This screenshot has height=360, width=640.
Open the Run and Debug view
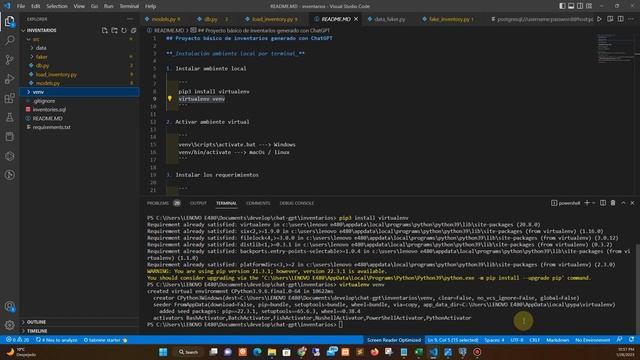9,79
